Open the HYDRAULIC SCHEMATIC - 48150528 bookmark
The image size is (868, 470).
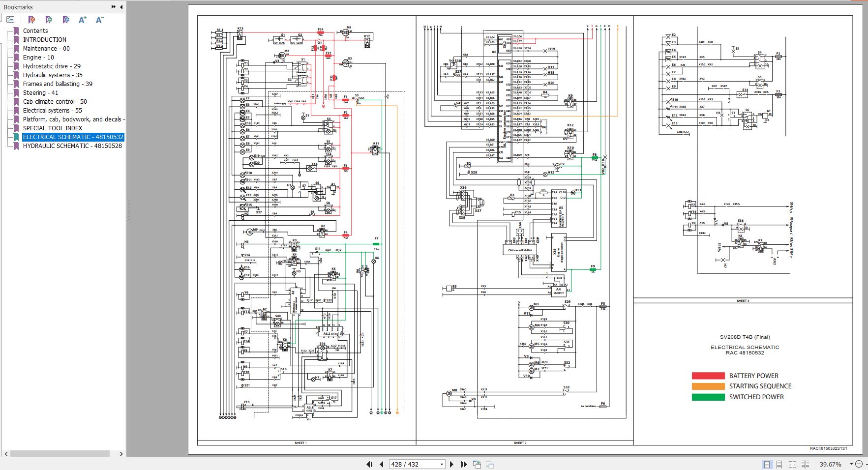[x=72, y=146]
